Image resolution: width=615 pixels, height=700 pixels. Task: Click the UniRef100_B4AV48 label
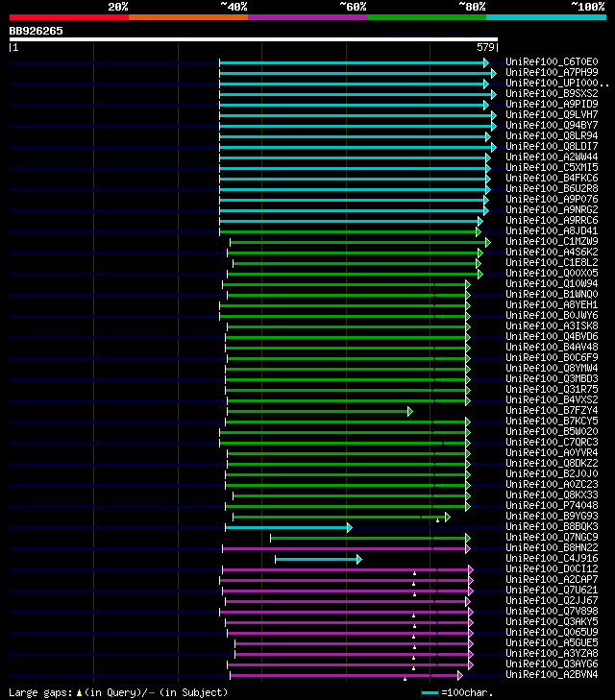552,348
